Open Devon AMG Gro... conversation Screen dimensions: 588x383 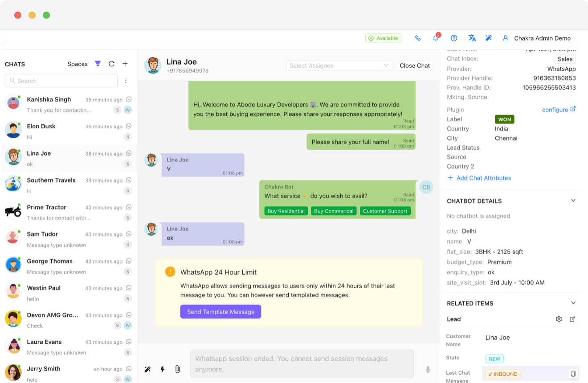click(69, 320)
